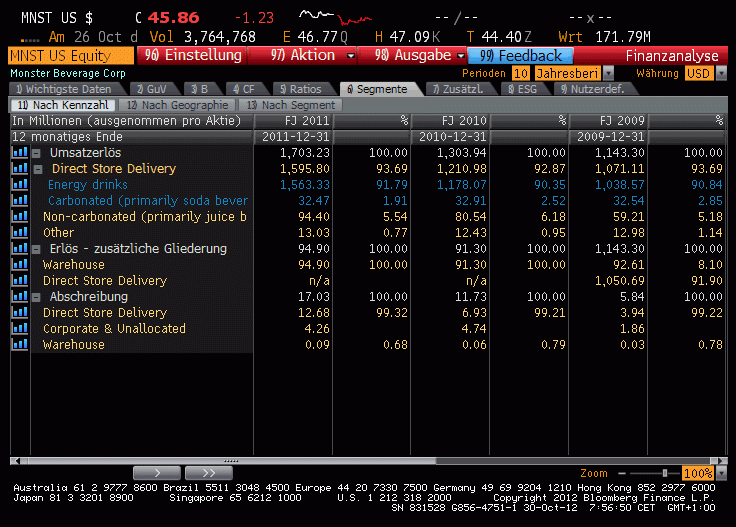Jump forward with double arrow button
This screenshot has width=736, height=527.
tap(209, 473)
